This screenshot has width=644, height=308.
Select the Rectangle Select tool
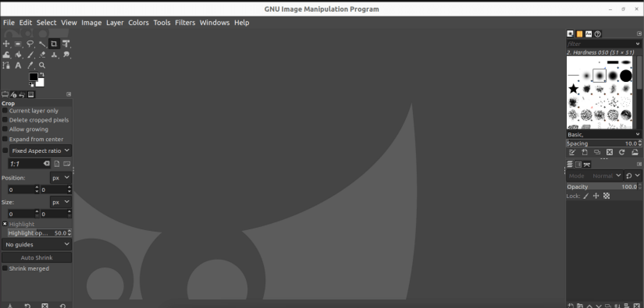(18, 44)
